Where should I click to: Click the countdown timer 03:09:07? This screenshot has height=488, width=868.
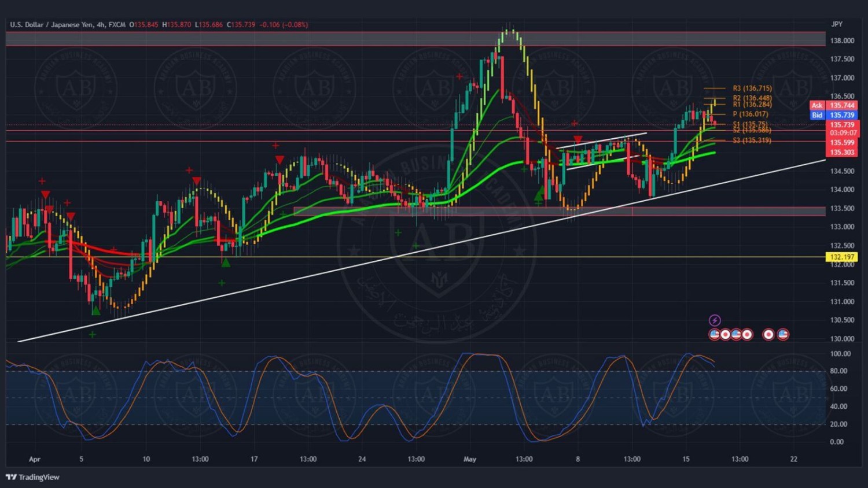(843, 133)
